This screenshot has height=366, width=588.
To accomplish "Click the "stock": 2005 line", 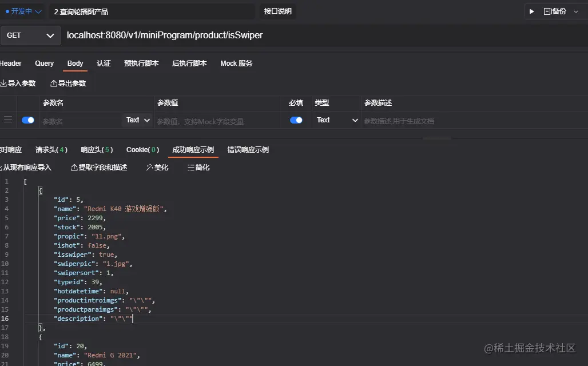I will coord(80,227).
